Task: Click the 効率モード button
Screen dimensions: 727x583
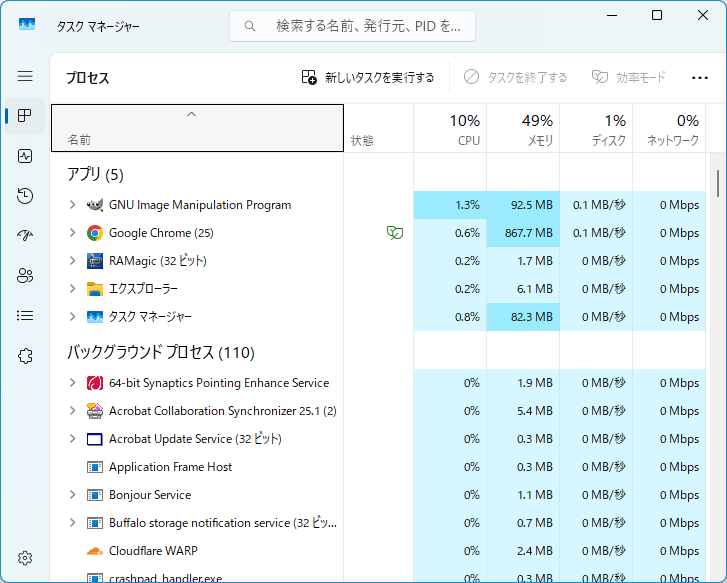Action: pyautogui.click(x=628, y=77)
